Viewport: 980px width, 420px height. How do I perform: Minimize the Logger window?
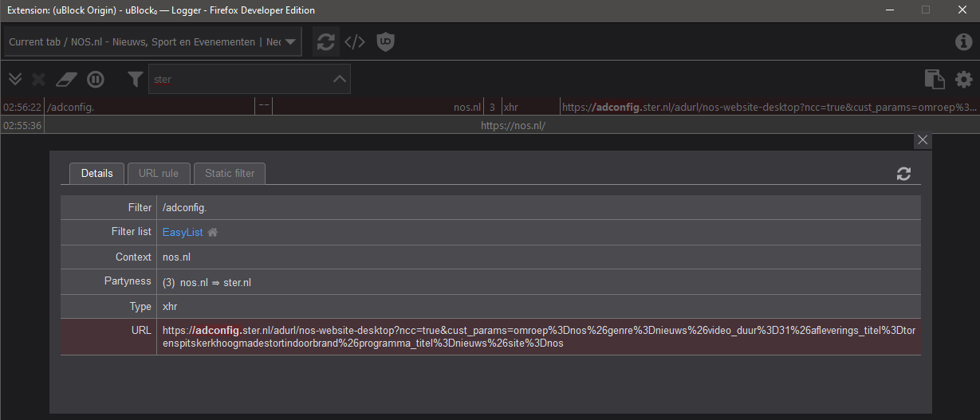[x=889, y=10]
